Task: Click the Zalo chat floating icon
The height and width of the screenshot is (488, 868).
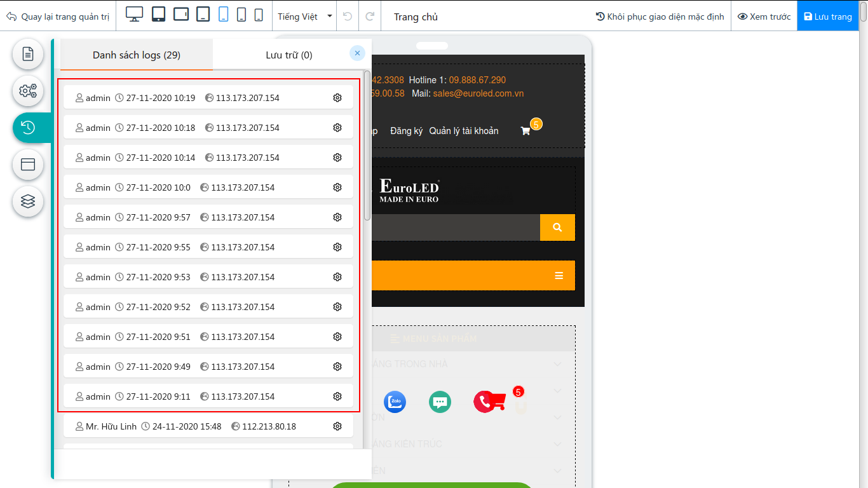Action: [x=395, y=402]
